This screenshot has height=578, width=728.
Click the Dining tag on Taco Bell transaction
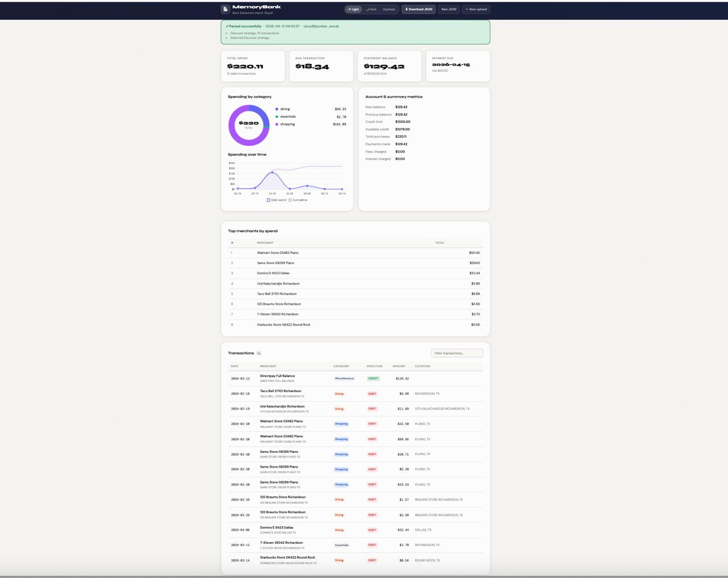click(x=339, y=394)
